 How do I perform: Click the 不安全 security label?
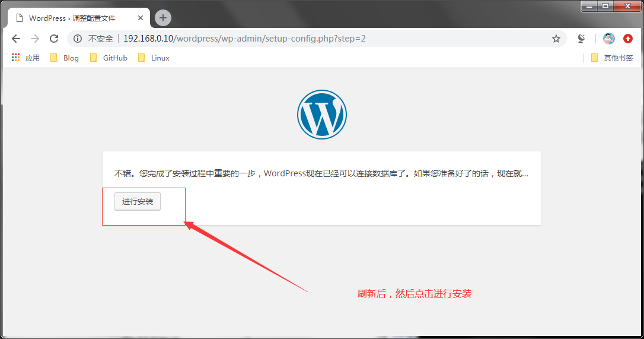point(101,39)
